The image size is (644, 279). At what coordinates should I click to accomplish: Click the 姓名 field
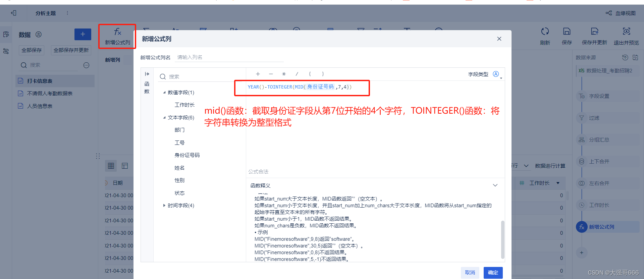point(179,168)
